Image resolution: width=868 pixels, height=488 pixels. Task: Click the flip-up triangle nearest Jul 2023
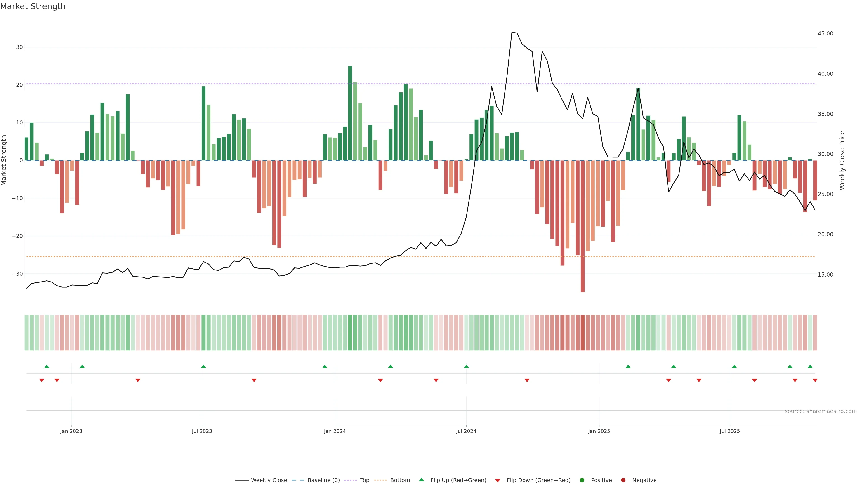coord(203,366)
